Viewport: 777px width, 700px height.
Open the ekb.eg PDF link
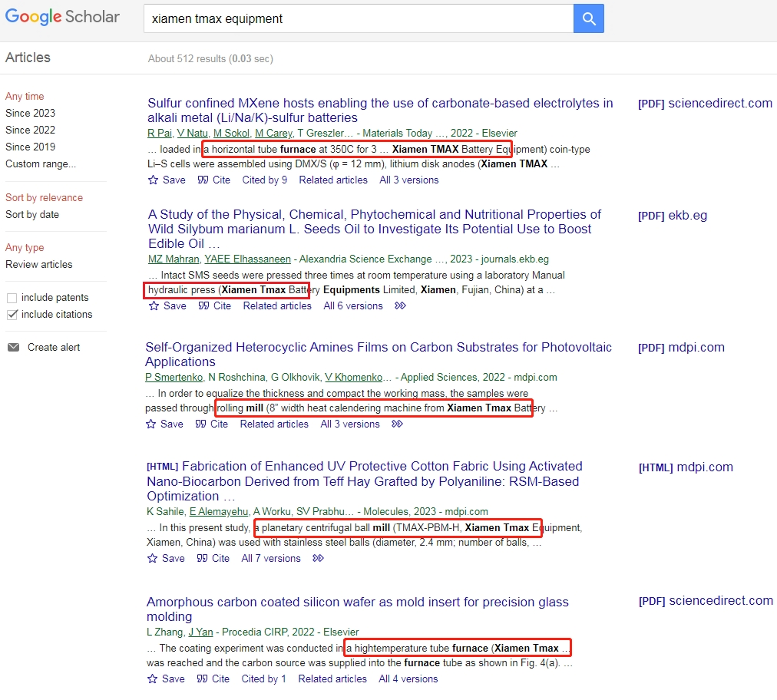[673, 216]
